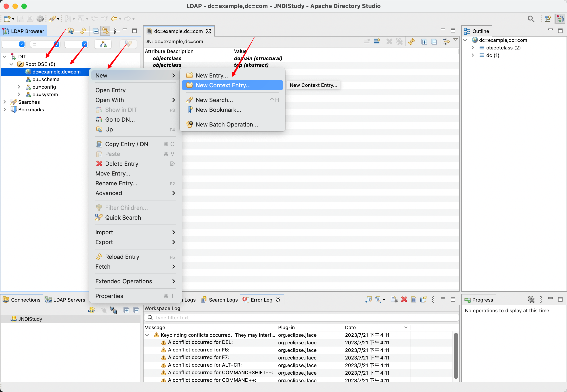Open quick search attribute dropdown (first combo)
The height and width of the screenshot is (392, 567).
(x=22, y=44)
